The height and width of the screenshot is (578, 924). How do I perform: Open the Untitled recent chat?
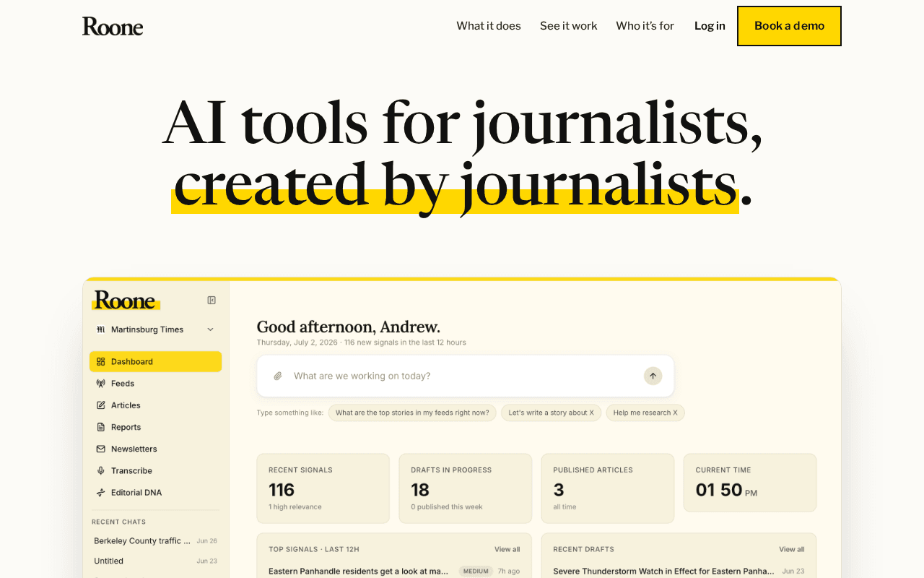point(155,561)
